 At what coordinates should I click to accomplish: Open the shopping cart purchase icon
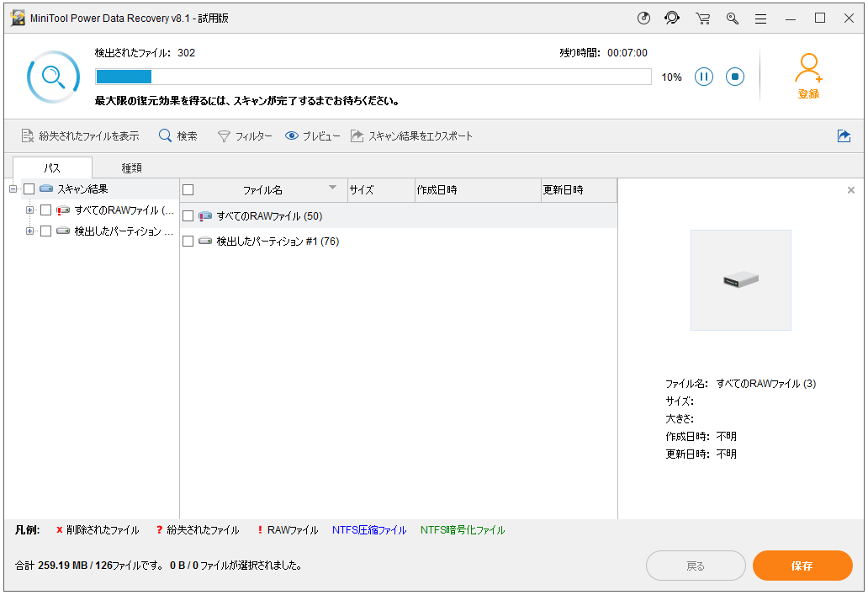click(702, 19)
